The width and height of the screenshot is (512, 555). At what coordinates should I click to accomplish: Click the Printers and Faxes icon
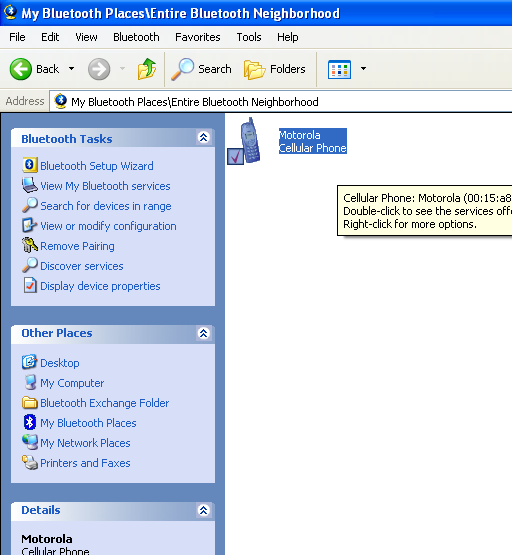pos(30,463)
